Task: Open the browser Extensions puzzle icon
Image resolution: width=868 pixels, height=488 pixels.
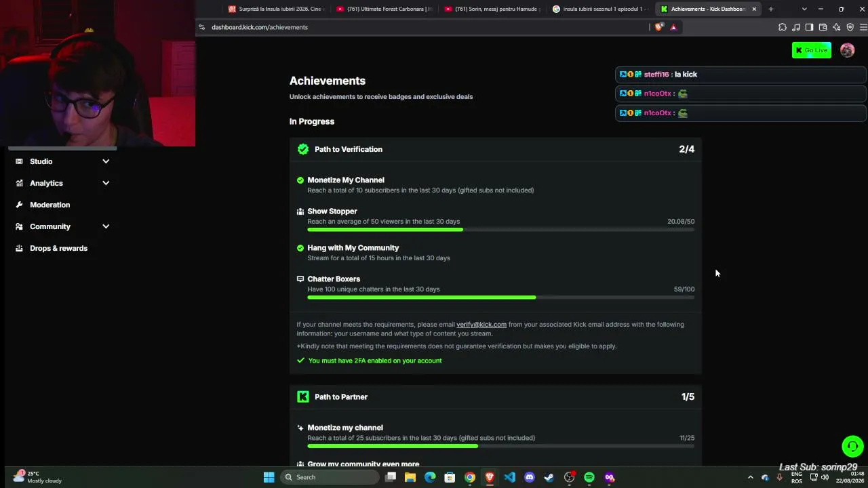Action: 783,27
